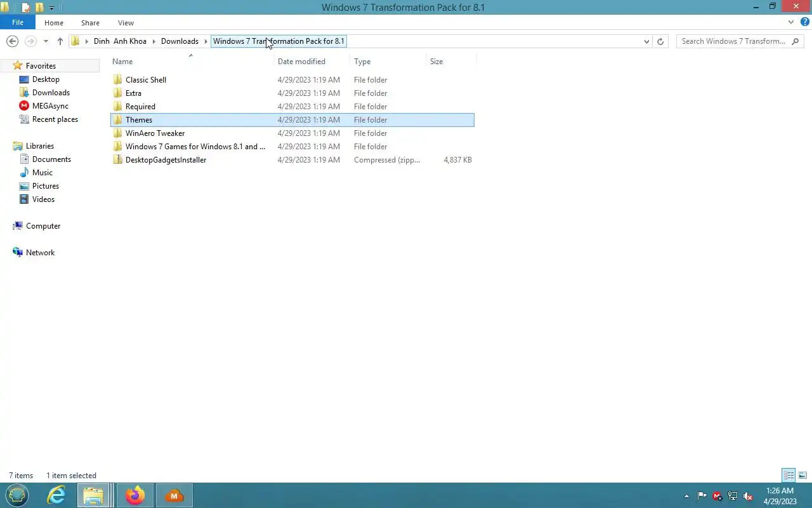
Task: Expand the ribbon with the chevron
Action: [x=791, y=22]
